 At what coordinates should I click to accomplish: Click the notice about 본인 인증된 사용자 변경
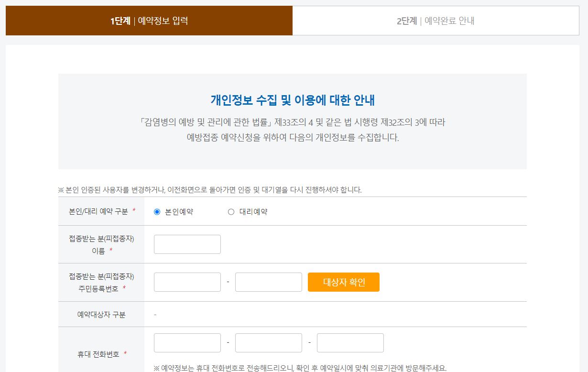[x=210, y=190]
